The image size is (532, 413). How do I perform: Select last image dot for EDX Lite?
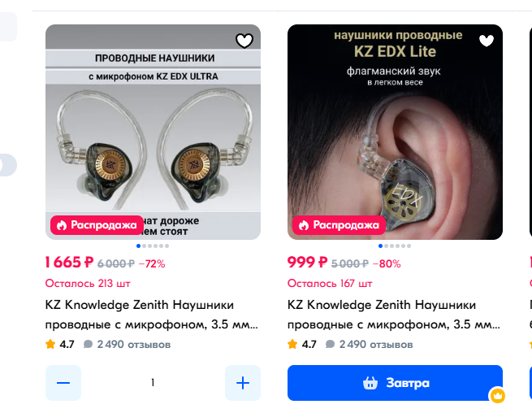coord(409,246)
